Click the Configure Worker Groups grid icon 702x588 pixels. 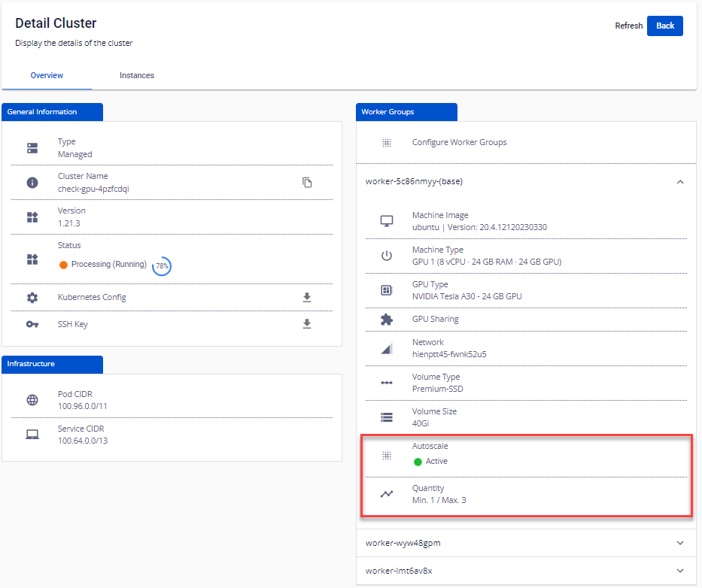click(x=387, y=142)
